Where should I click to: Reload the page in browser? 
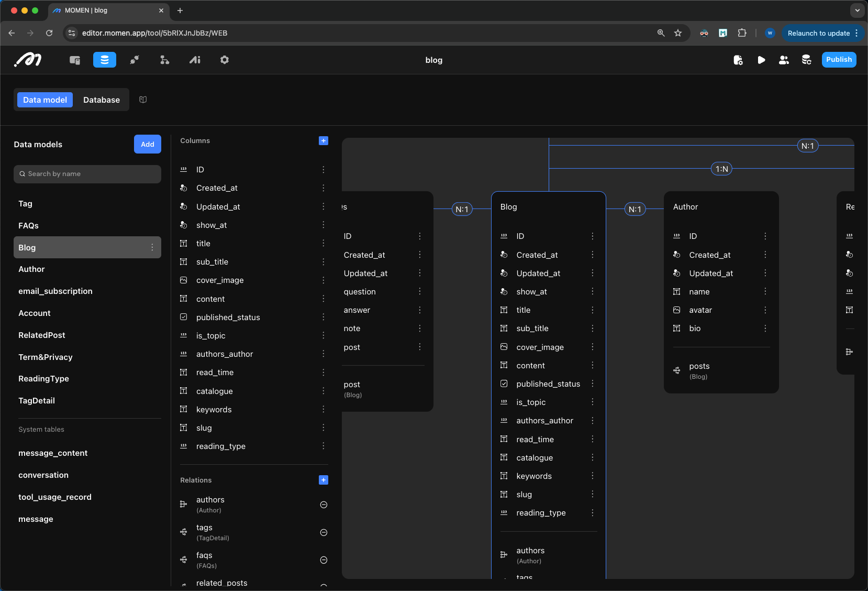pos(49,33)
